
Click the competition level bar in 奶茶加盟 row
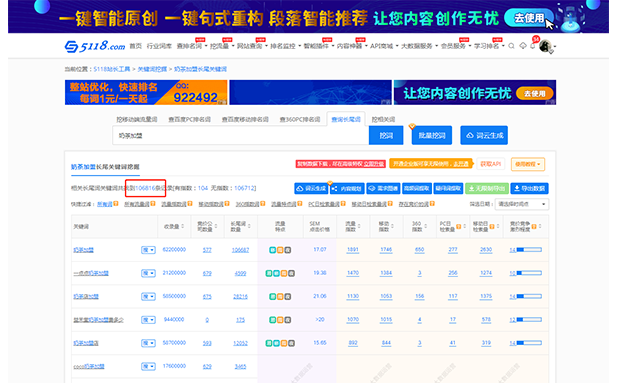(x=529, y=250)
